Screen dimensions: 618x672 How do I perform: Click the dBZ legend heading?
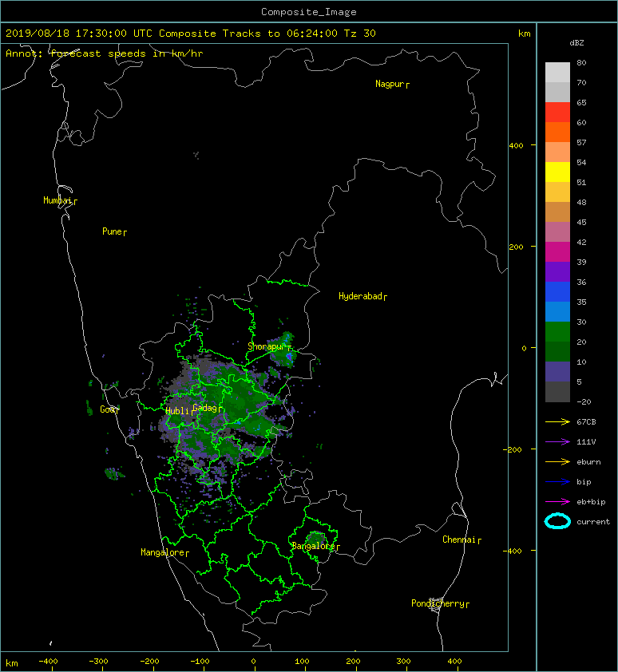(x=576, y=43)
